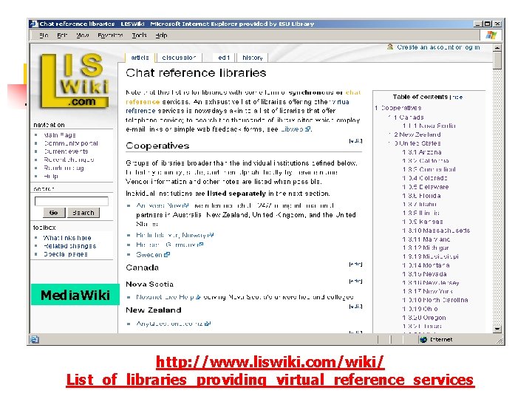Jump to Delaware in the contents
Image resolution: width=532 pixels, height=399 pixels.
(x=426, y=187)
